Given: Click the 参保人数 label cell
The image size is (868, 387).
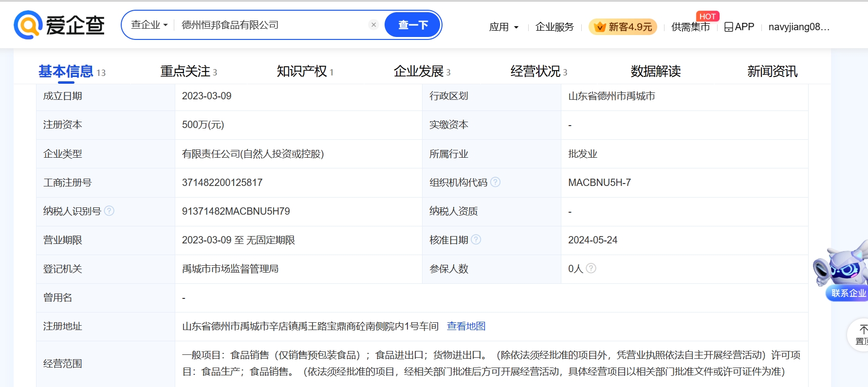Looking at the screenshot, I should (492, 269).
